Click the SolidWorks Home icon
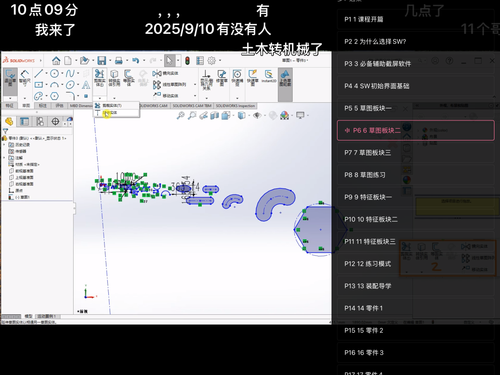500x375 pixels. [56, 61]
